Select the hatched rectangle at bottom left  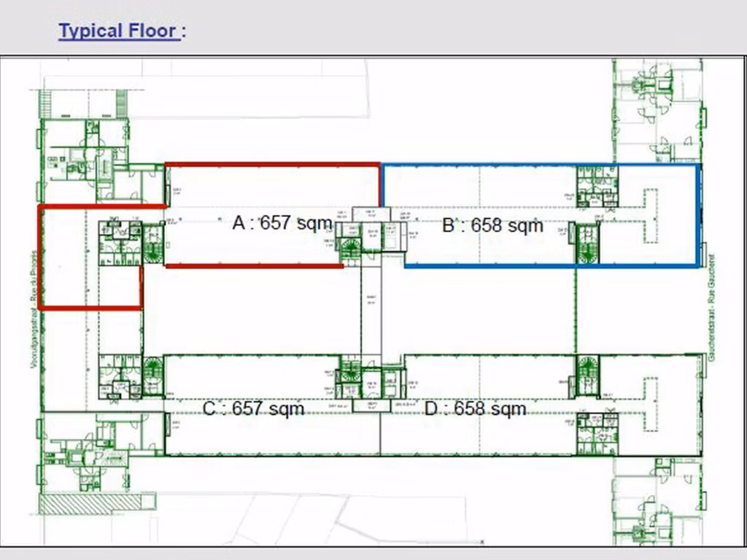point(96,503)
